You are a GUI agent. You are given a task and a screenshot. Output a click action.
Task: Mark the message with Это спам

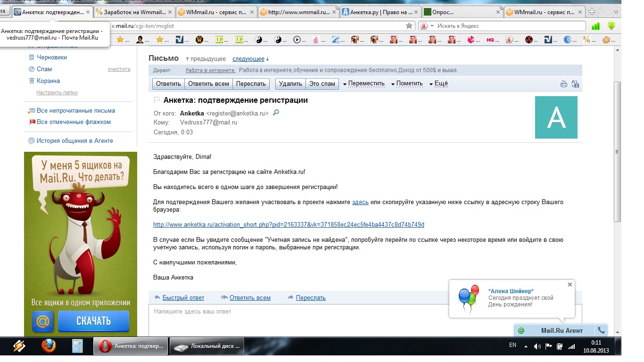tap(322, 84)
